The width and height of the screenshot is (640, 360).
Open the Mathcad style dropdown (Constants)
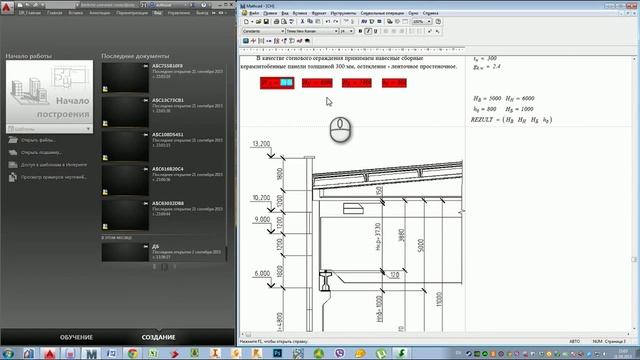tap(282, 31)
